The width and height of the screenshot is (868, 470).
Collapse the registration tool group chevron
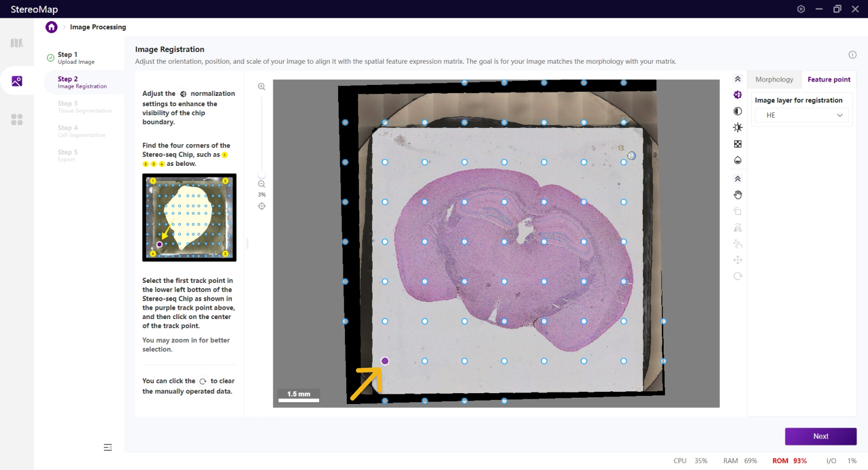click(738, 179)
